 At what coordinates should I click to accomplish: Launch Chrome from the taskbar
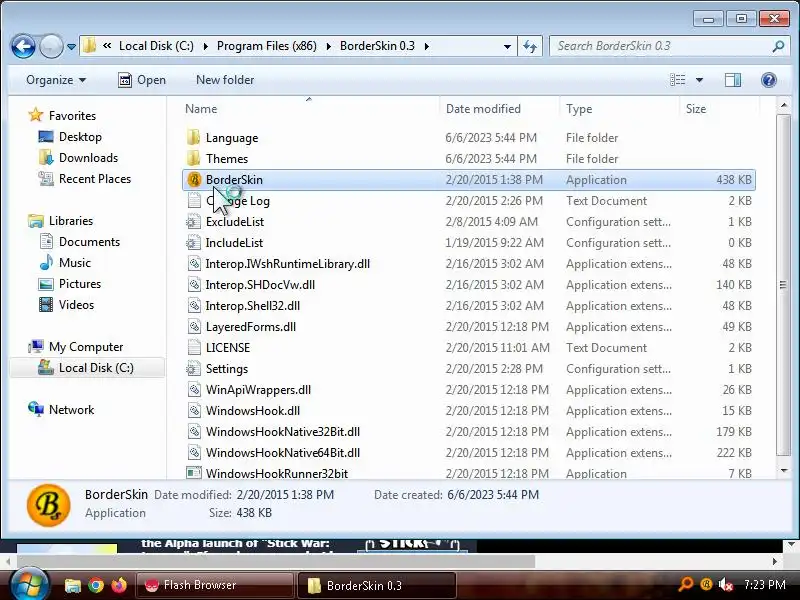pos(95,585)
